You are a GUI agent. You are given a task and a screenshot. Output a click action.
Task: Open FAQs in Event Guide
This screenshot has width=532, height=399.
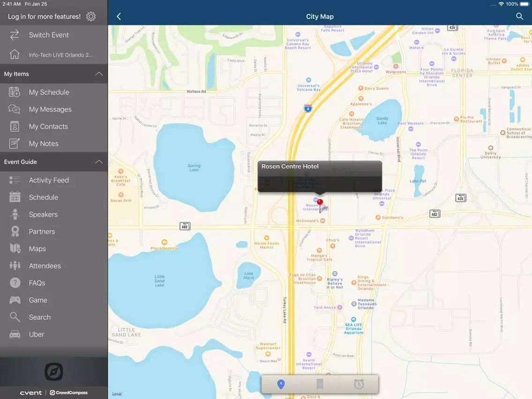54,283
